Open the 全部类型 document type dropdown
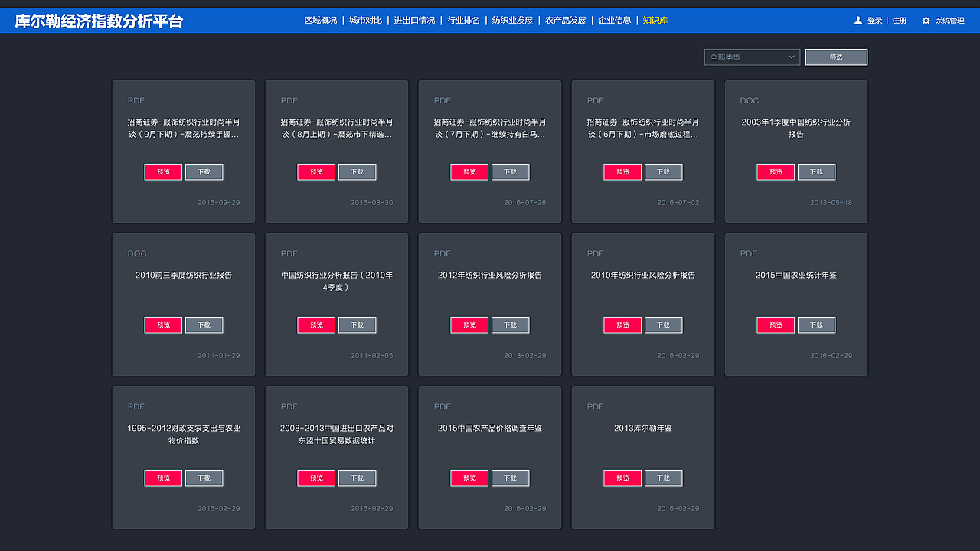The image size is (980, 551). [751, 57]
